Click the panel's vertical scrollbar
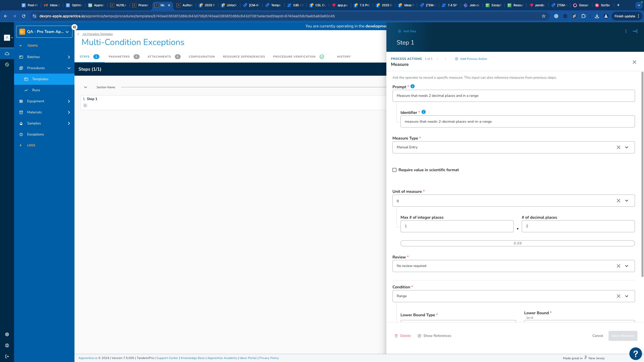Image resolution: width=644 pixels, height=362 pixels. pos(642,173)
